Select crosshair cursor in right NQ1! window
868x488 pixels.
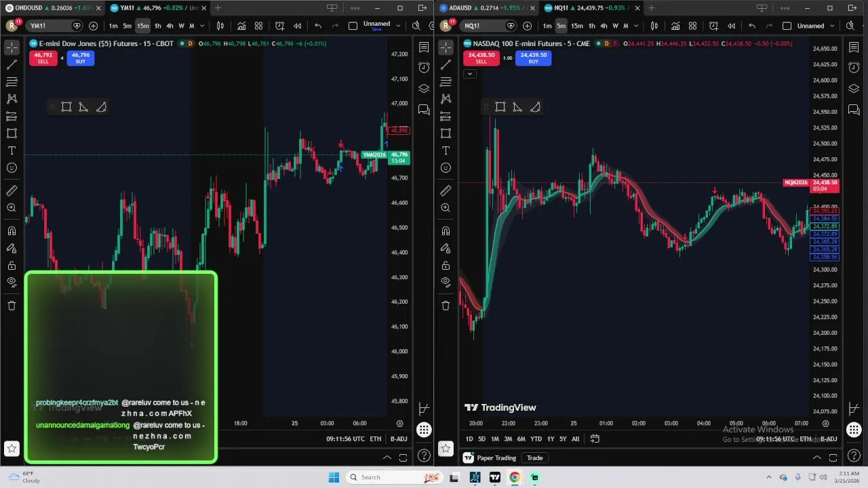click(446, 47)
